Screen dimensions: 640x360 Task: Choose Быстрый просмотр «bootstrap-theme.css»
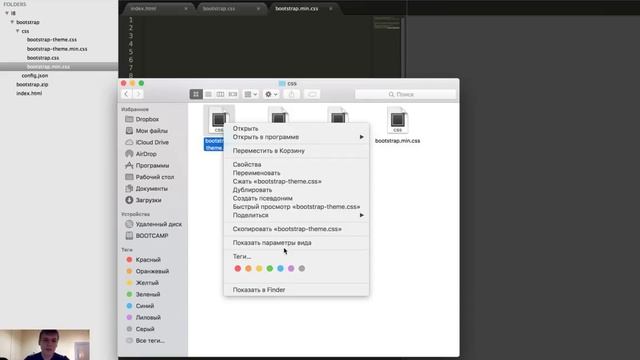click(x=296, y=207)
